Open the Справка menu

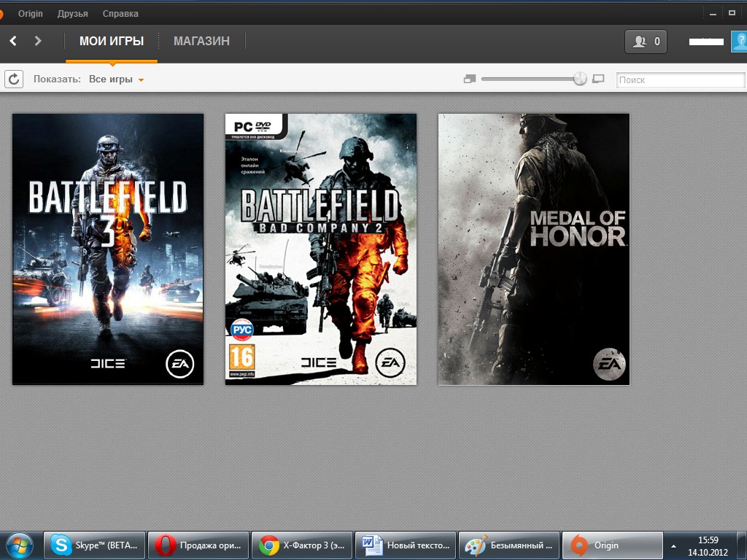(x=120, y=14)
